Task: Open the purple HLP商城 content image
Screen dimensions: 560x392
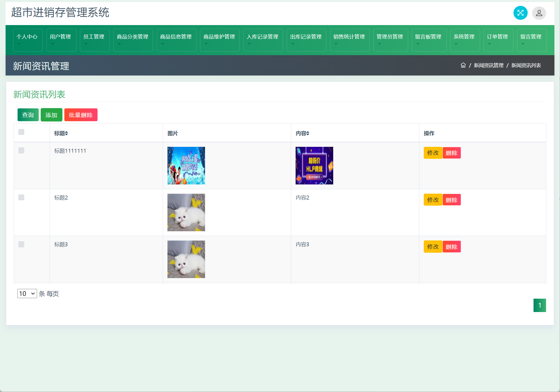Action: pyautogui.click(x=314, y=165)
